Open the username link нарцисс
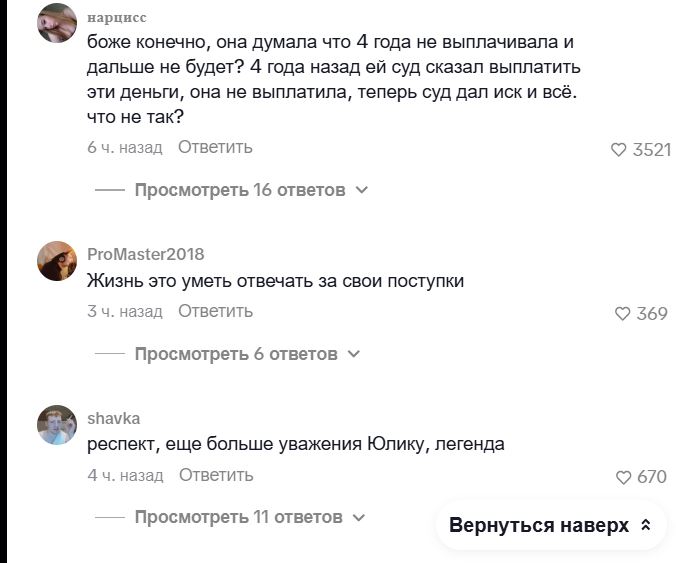Screen dimensions: 676x563 [117, 18]
